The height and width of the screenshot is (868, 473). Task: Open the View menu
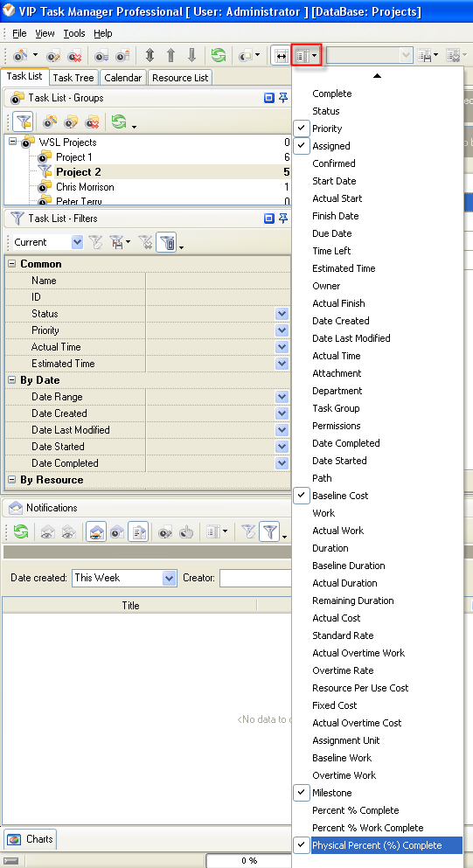[45, 33]
